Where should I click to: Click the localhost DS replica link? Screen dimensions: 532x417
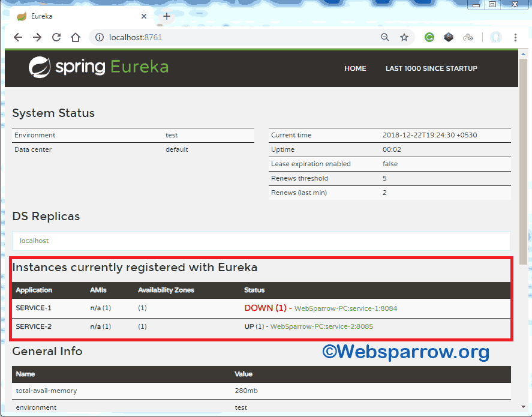point(34,240)
